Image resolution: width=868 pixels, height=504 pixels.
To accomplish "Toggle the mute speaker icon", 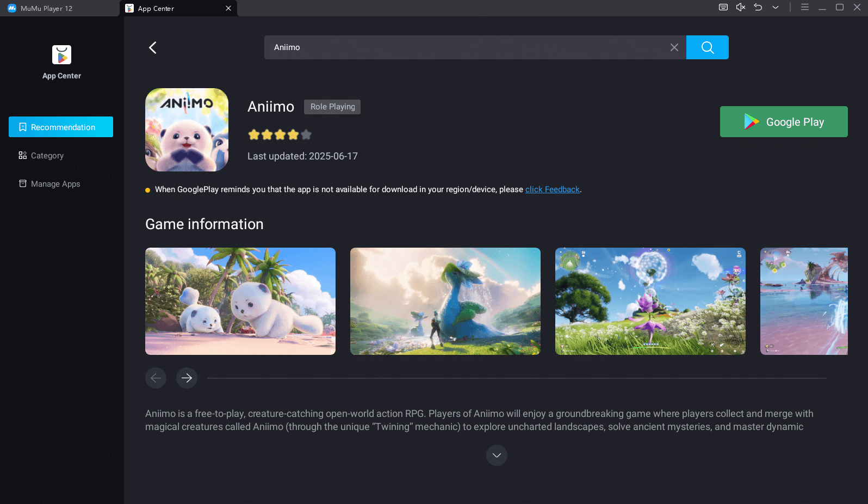I will tap(741, 7).
